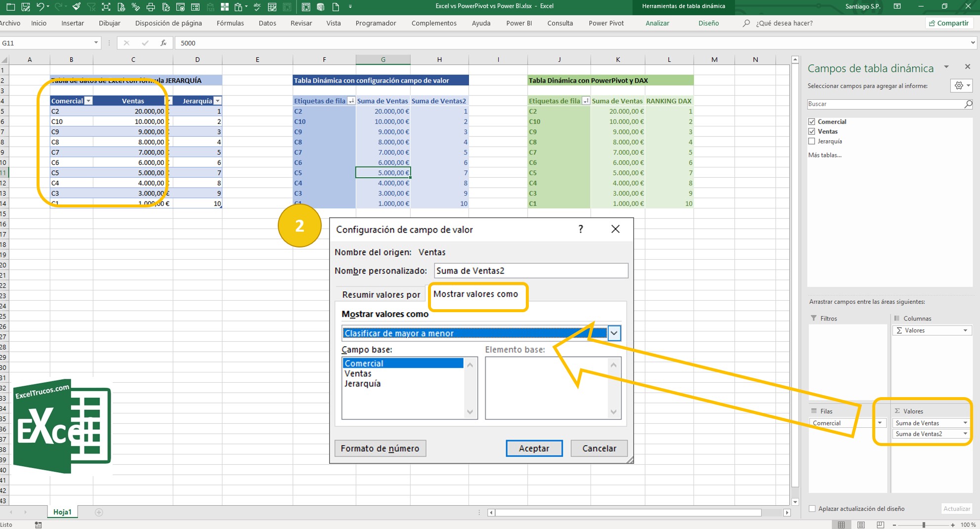Open the Comercial column filter arrow
Viewport: 980px width, 529px height.
(88, 101)
